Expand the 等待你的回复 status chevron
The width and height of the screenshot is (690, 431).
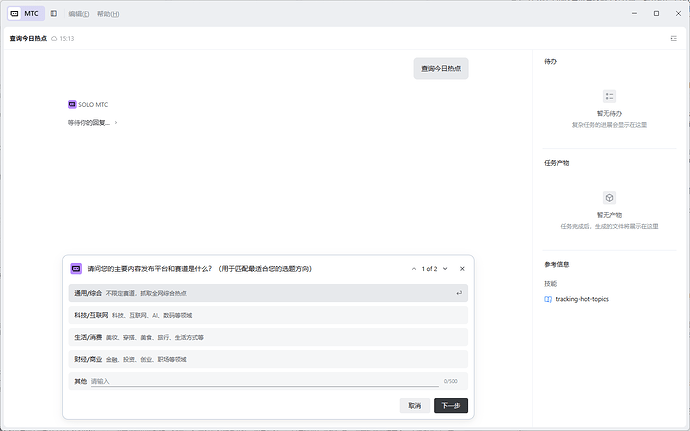click(x=116, y=123)
